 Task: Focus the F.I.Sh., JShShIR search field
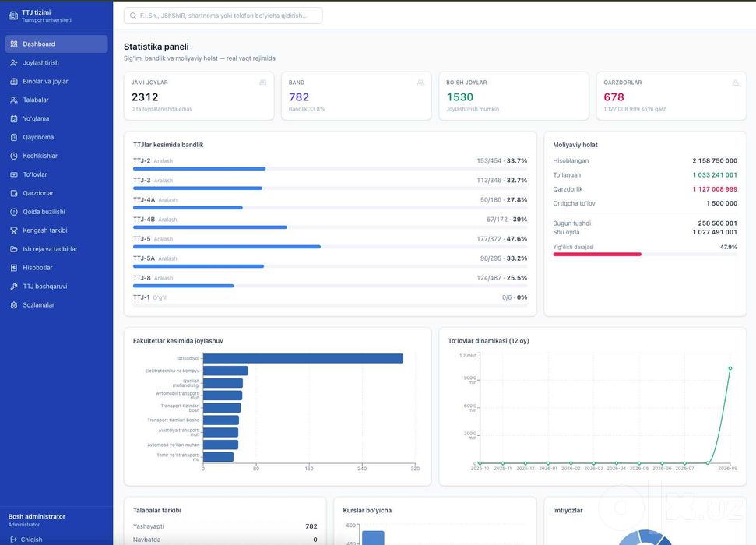pyautogui.click(x=223, y=16)
